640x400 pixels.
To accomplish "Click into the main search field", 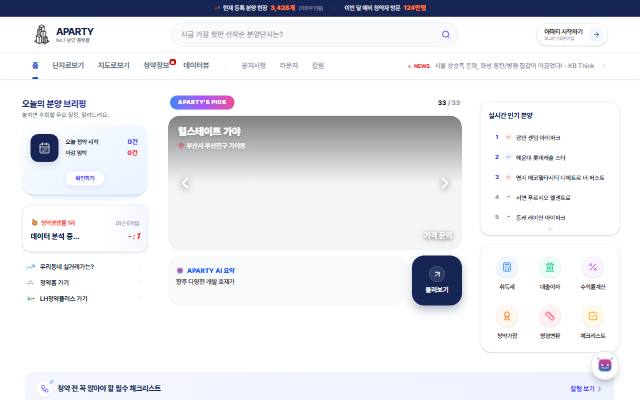I will pos(314,34).
